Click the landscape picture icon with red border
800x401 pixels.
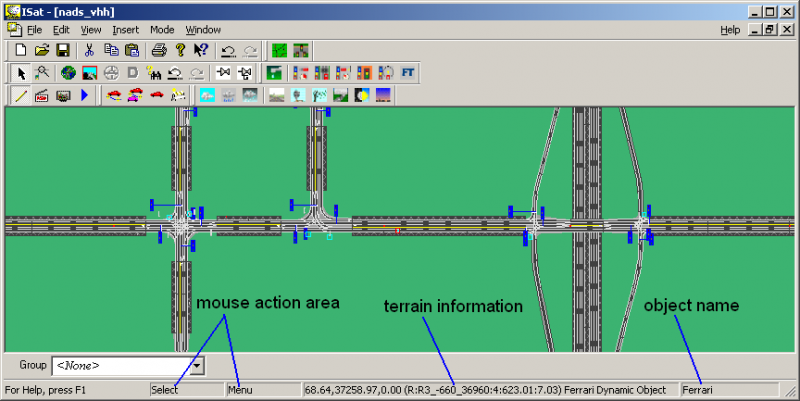pos(90,73)
